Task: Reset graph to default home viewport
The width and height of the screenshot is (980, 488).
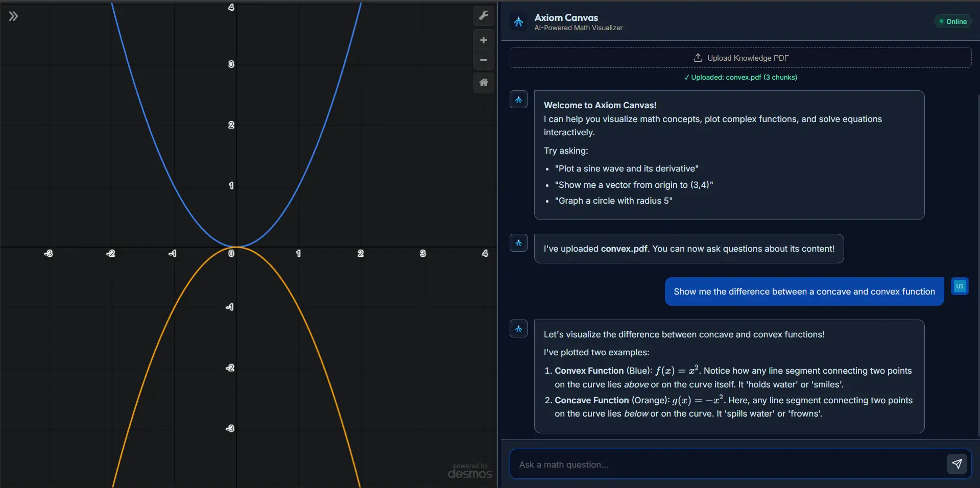Action: coord(483,82)
